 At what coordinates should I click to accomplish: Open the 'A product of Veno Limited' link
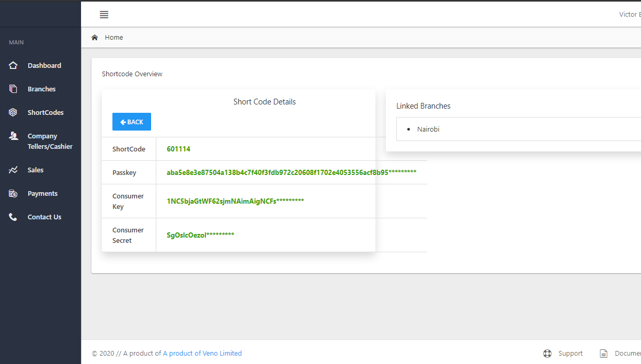pyautogui.click(x=202, y=354)
